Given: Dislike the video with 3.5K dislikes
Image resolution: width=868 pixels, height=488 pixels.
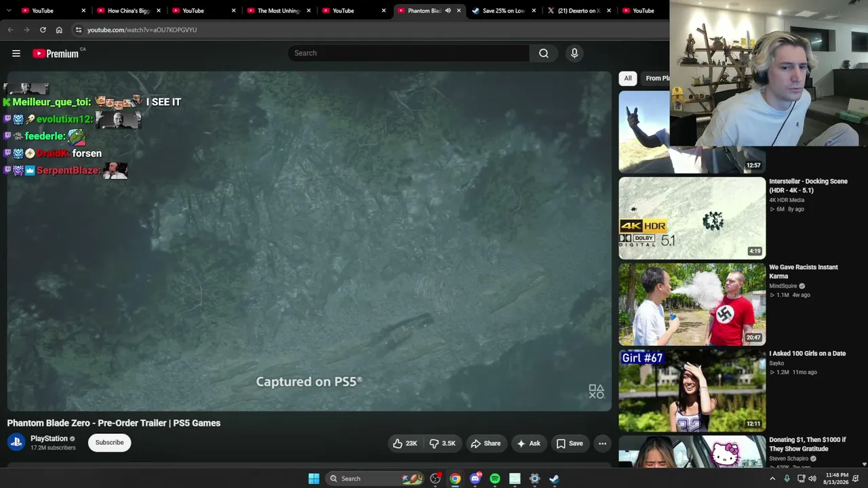Looking at the screenshot, I should coord(442,443).
